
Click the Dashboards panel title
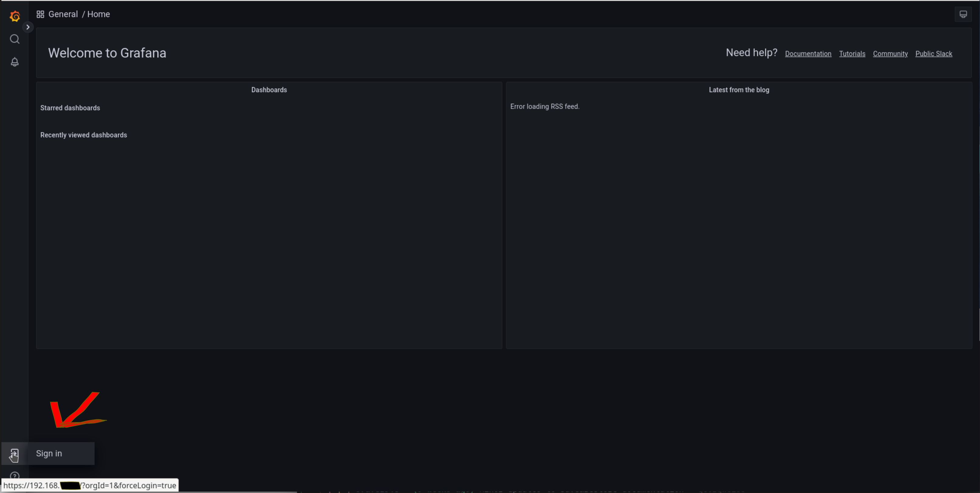(269, 89)
